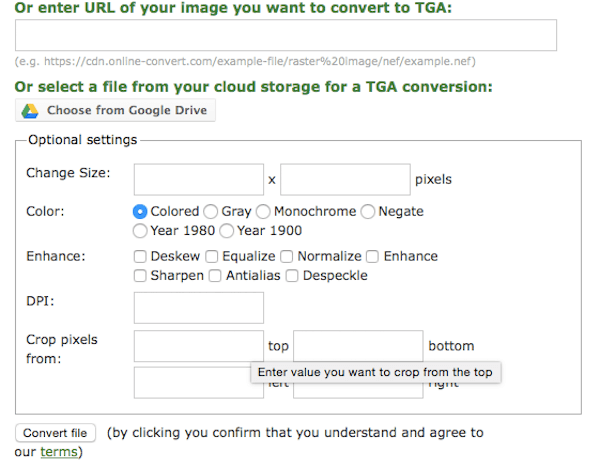Enable the Deskew checkbox
Viewport: 600px width, 467px height.
pyautogui.click(x=141, y=256)
